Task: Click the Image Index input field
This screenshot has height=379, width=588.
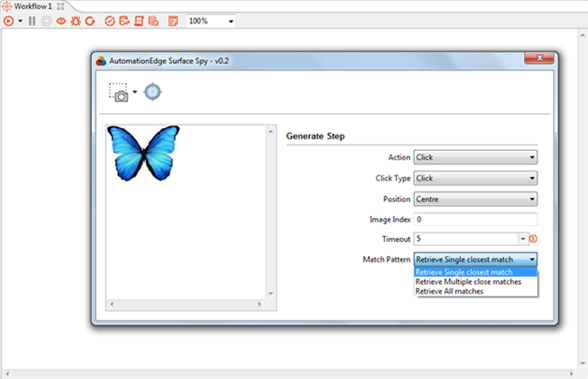Action: coord(476,220)
